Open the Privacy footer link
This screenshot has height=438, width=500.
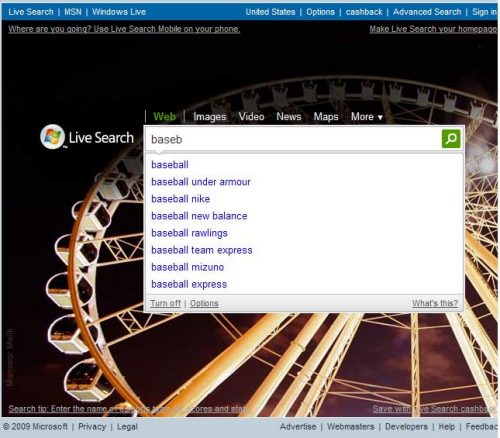[x=92, y=427]
